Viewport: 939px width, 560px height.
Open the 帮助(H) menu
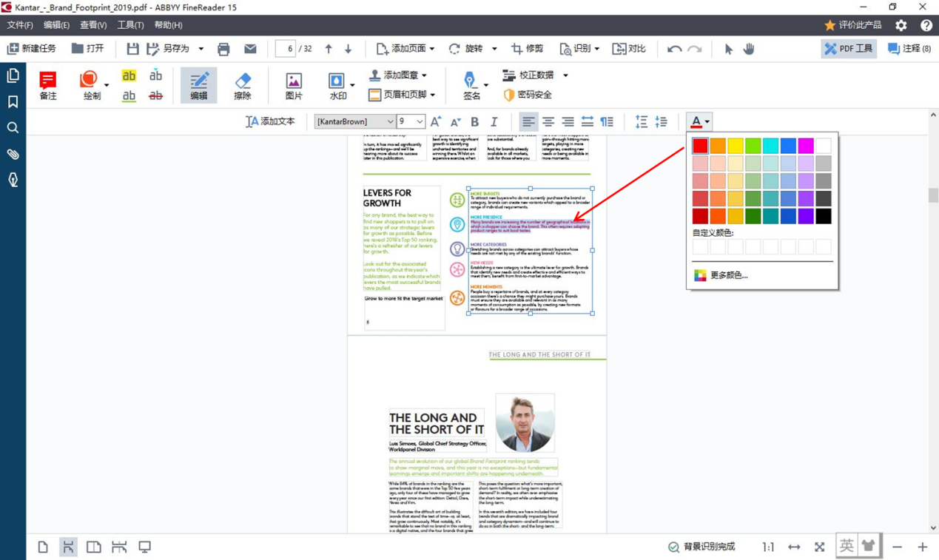coord(168,25)
